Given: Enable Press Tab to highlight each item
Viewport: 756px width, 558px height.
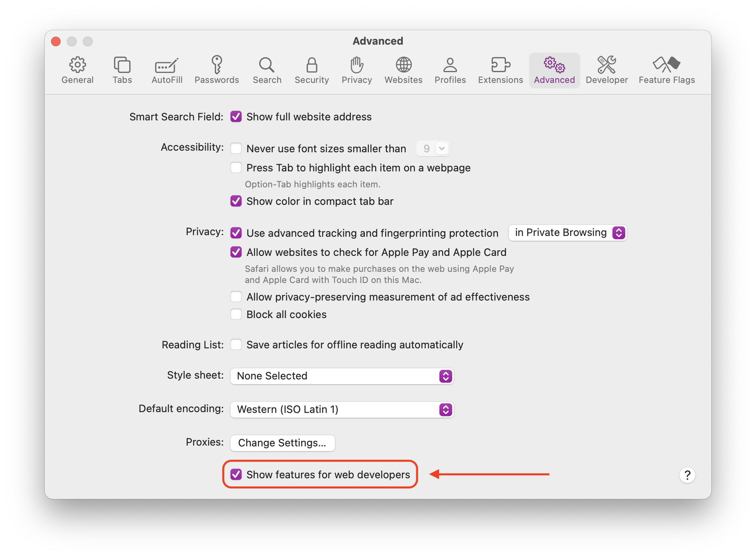Looking at the screenshot, I should click(x=236, y=167).
